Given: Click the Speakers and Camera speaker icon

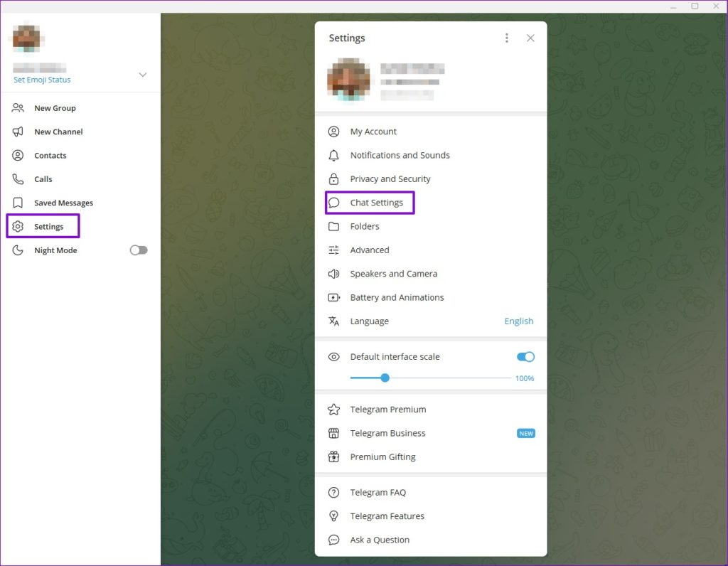Looking at the screenshot, I should tap(333, 274).
